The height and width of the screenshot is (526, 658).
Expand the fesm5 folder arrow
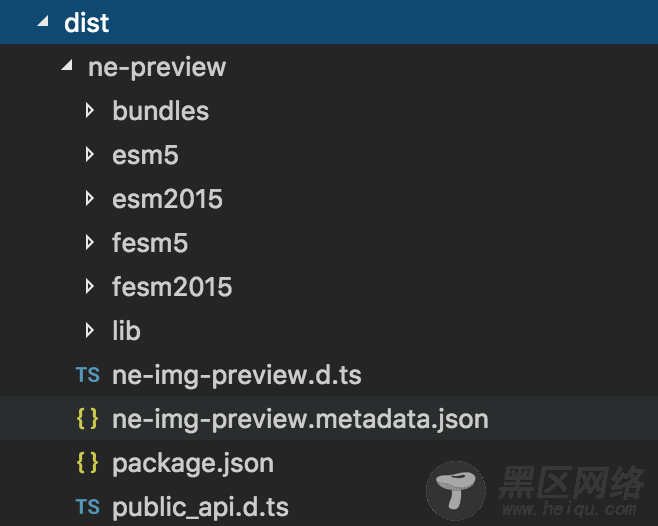click(x=89, y=243)
